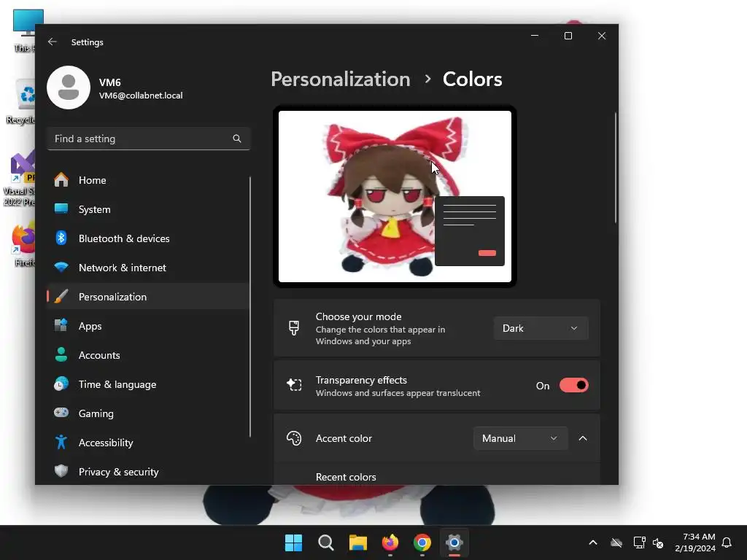Click the network status tray icon
Screen dimensions: 747x560
(639, 542)
